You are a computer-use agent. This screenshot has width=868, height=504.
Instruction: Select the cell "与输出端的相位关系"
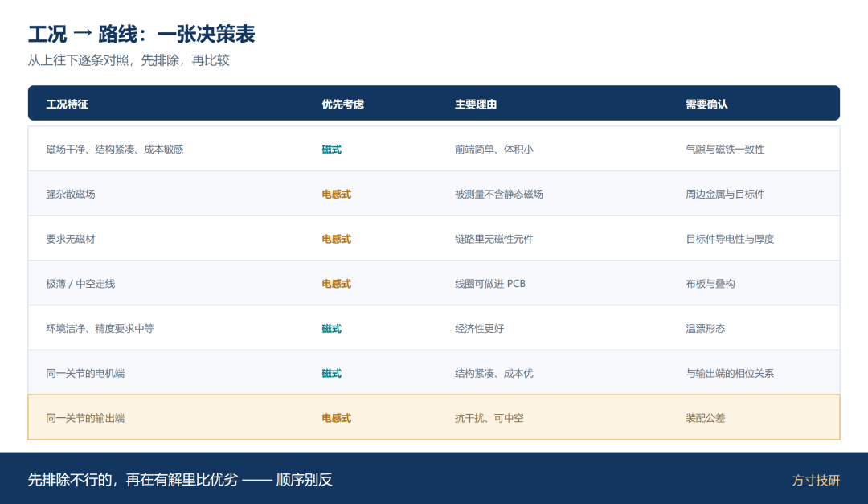(730, 373)
